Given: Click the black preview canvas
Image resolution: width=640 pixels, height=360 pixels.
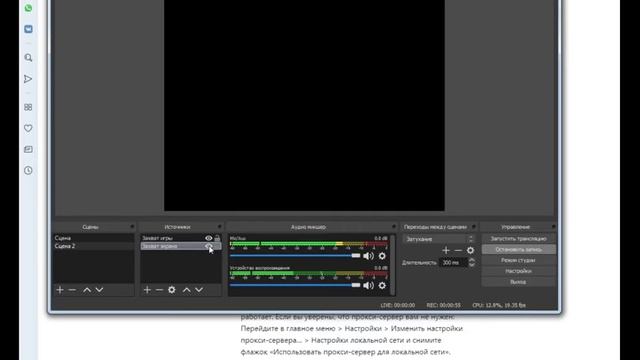Looking at the screenshot, I should pyautogui.click(x=304, y=105).
